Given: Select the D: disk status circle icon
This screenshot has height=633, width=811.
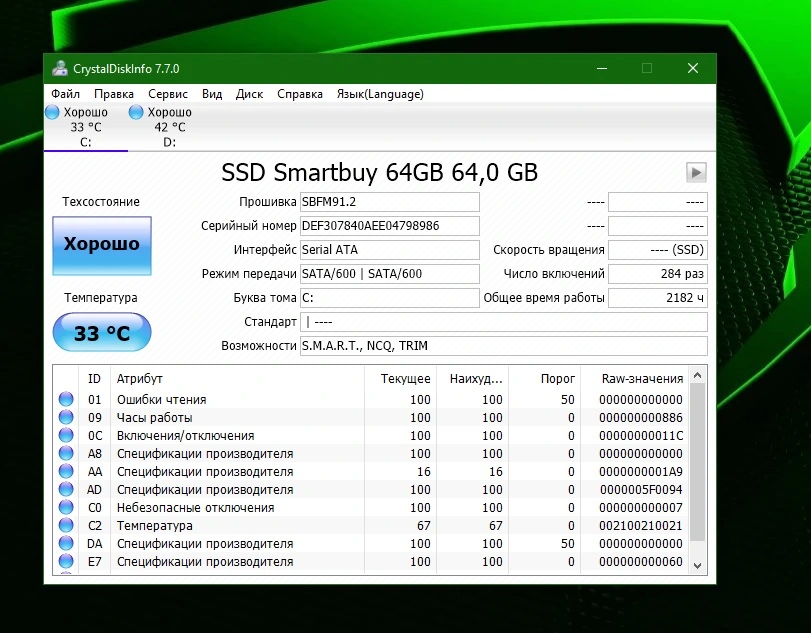Looking at the screenshot, I should point(136,112).
